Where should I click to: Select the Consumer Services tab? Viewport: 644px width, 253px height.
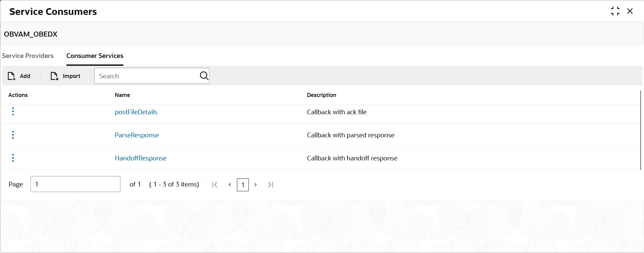[x=95, y=56]
